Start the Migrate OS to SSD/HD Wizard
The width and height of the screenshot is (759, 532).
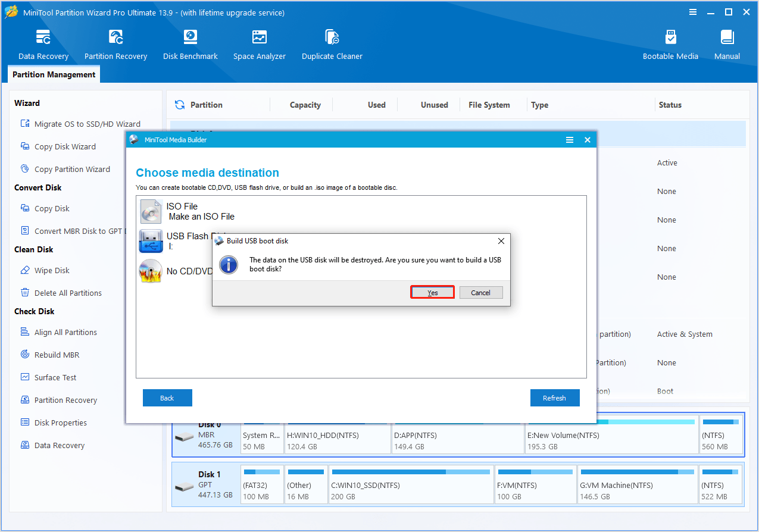coord(81,124)
